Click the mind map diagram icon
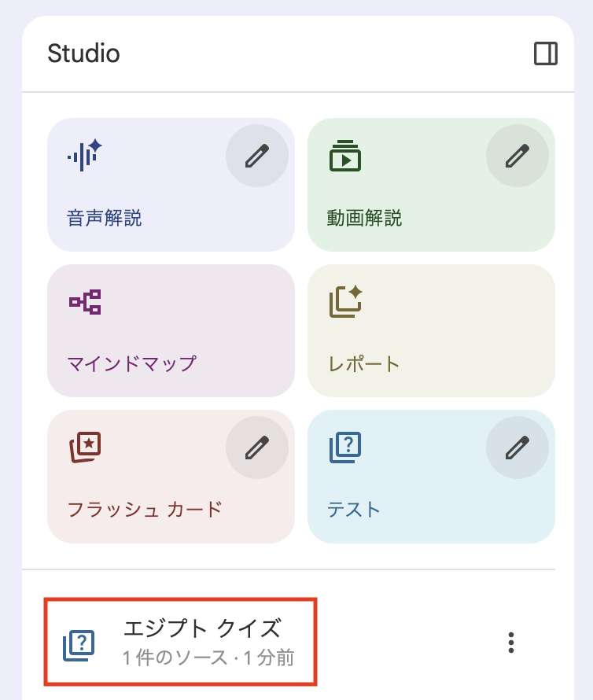This screenshot has width=593, height=700. point(85,302)
